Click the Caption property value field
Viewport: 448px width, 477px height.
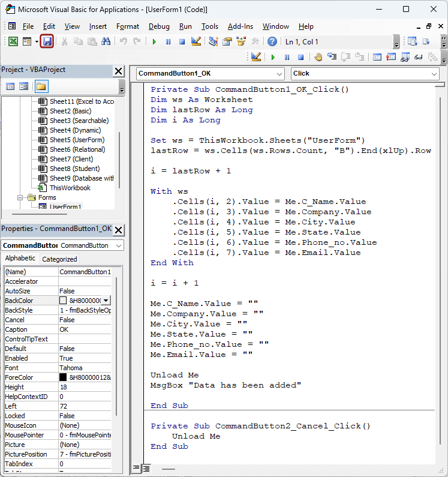pos(84,329)
